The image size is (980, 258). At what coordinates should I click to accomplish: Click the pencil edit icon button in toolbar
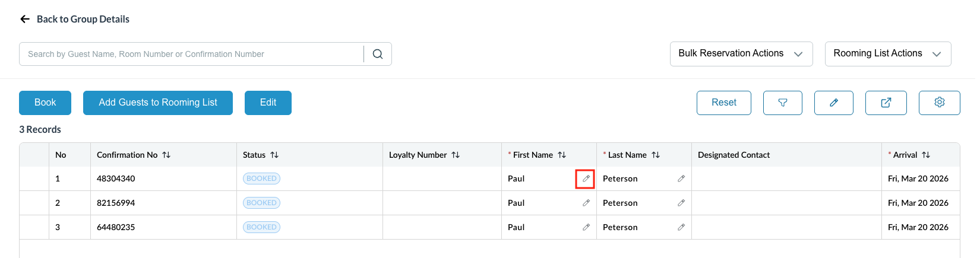833,103
